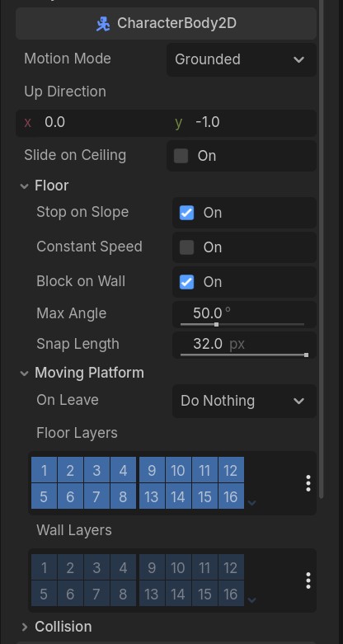Open Floor Layers three-dot options menu
The height and width of the screenshot is (644, 343).
pyautogui.click(x=308, y=483)
